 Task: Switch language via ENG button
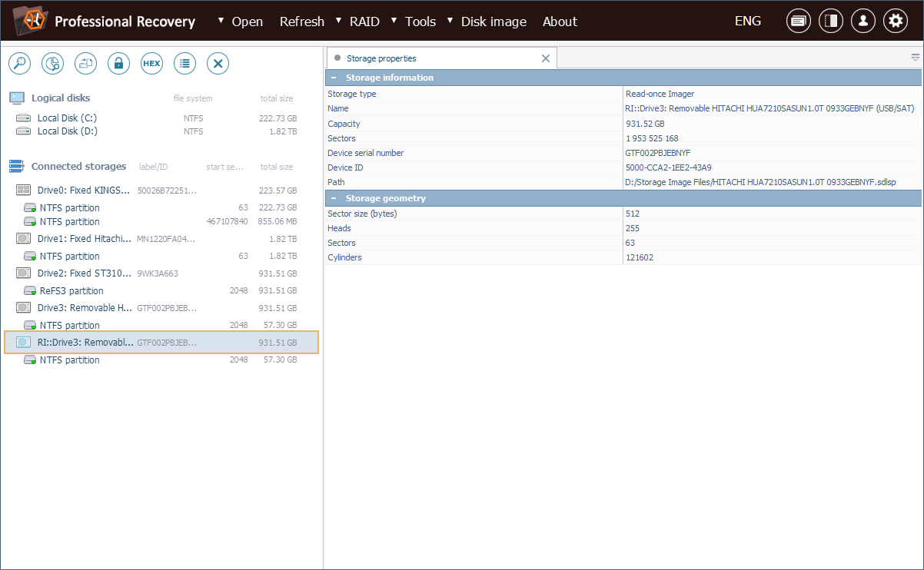[748, 21]
